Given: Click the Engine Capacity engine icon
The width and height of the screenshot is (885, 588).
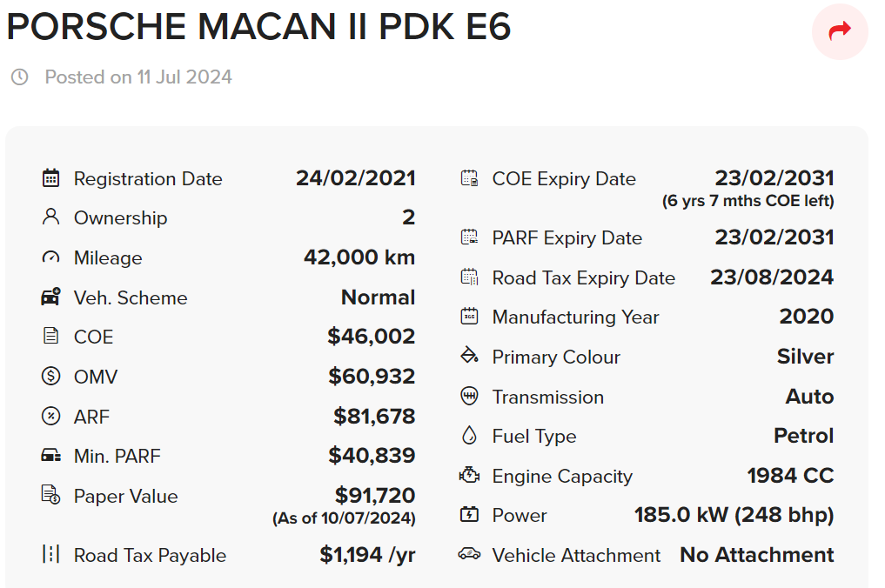Looking at the screenshot, I should [x=469, y=475].
